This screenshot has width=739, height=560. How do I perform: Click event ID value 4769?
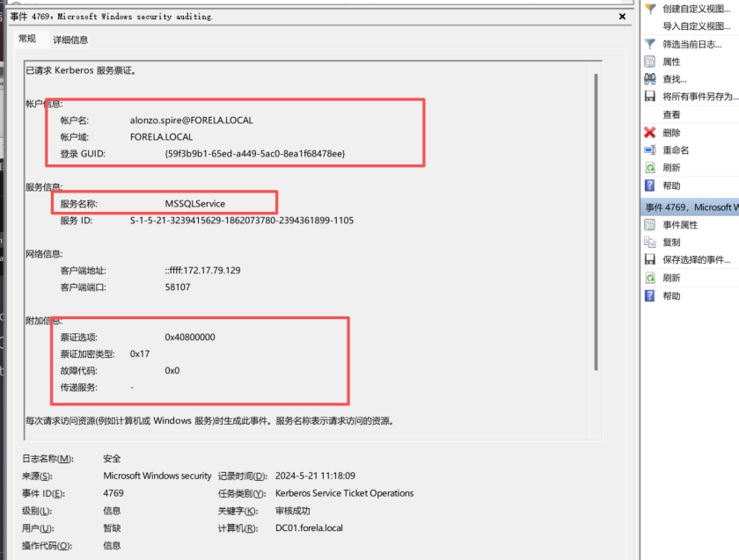(x=113, y=493)
